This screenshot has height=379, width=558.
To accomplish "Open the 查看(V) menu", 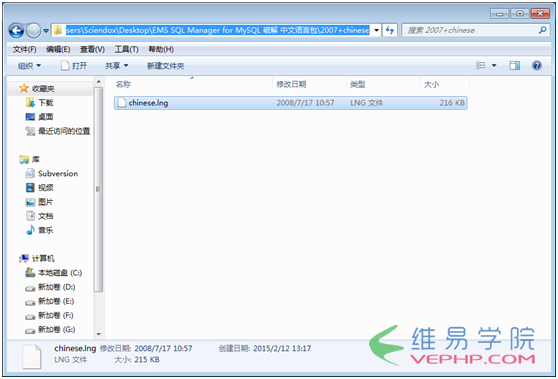I will [x=92, y=49].
